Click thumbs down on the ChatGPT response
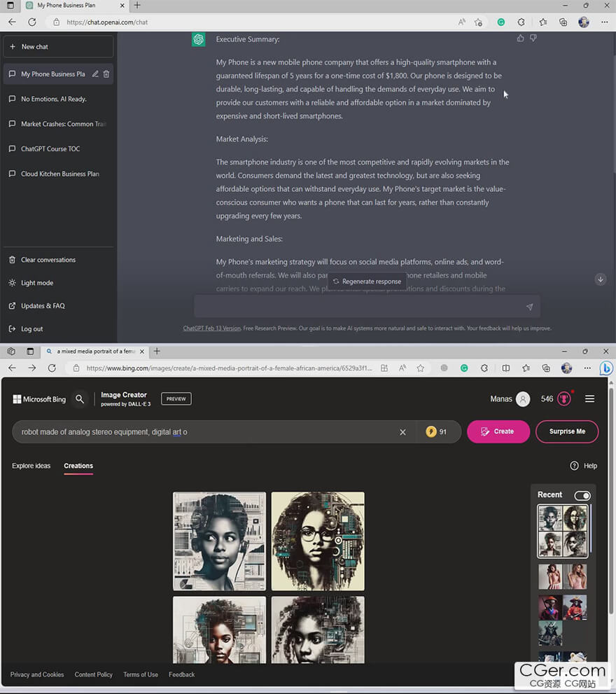The width and height of the screenshot is (616, 694). (x=533, y=39)
